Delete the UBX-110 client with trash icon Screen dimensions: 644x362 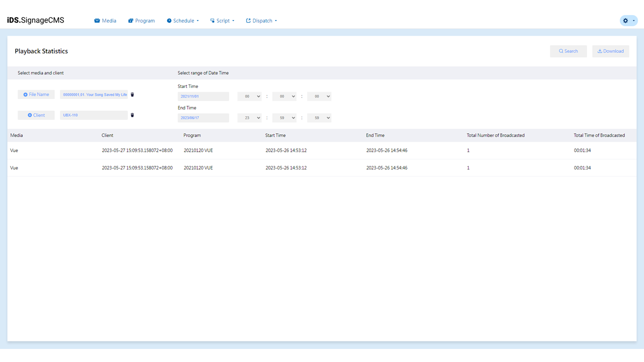132,115
